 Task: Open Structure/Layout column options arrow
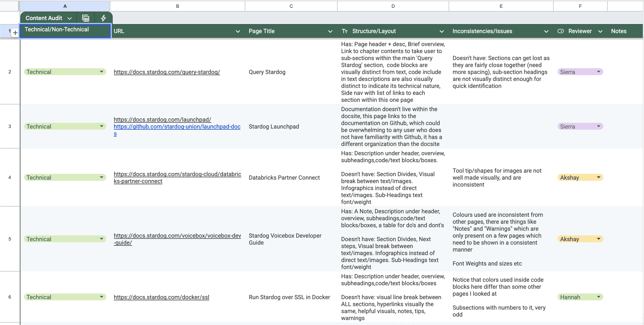click(442, 31)
